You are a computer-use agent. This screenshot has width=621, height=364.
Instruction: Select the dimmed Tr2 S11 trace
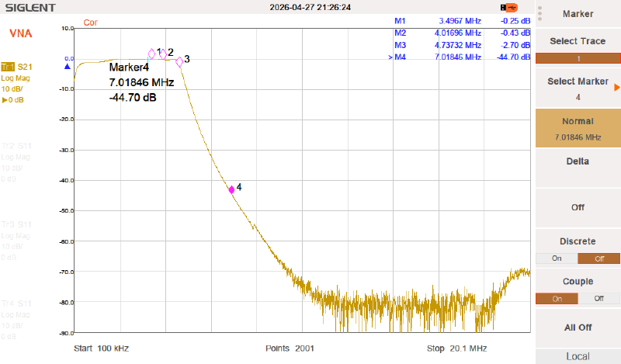tap(16, 146)
